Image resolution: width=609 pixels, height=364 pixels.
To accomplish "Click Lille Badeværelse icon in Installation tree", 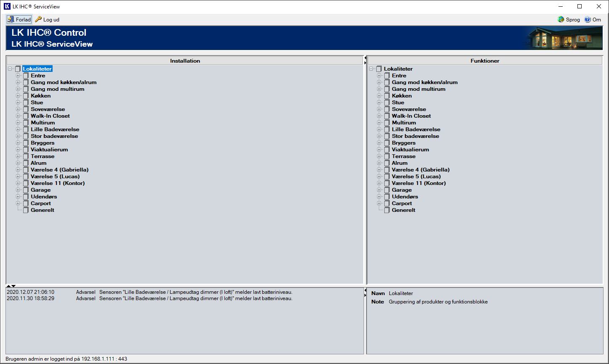I will pyautogui.click(x=26, y=129).
